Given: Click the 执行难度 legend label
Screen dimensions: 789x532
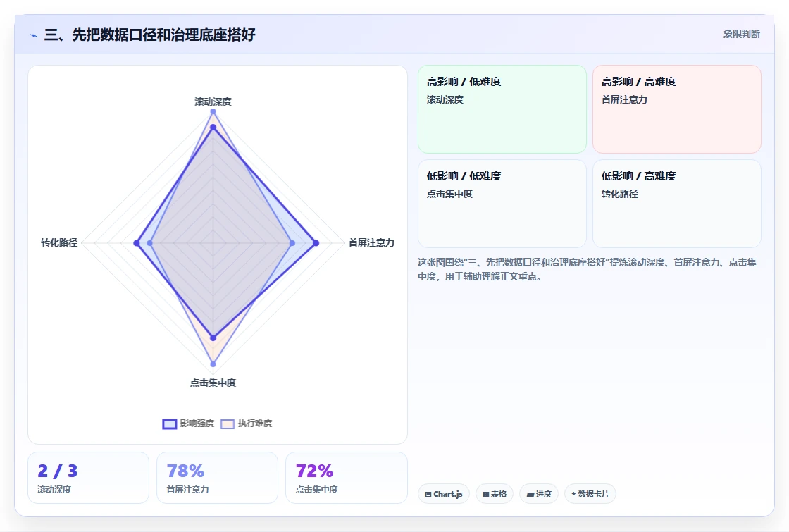Looking at the screenshot, I should [x=255, y=423].
